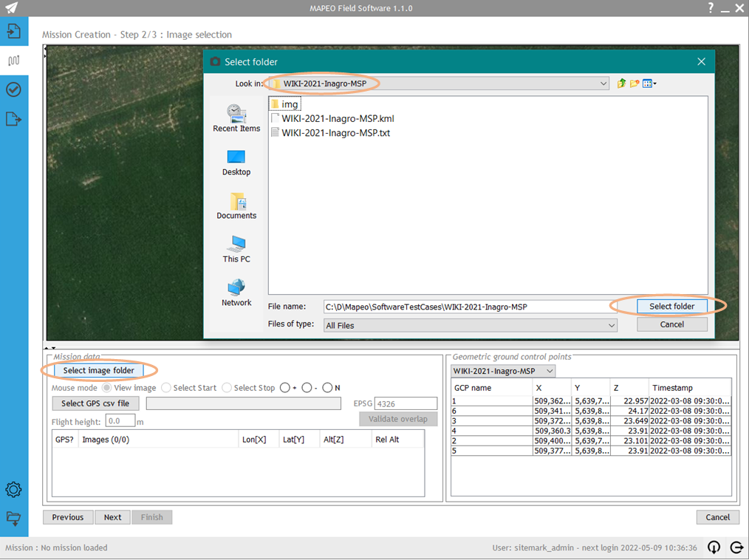Select the Select Stop radio button
The image size is (749, 560).
[227, 388]
